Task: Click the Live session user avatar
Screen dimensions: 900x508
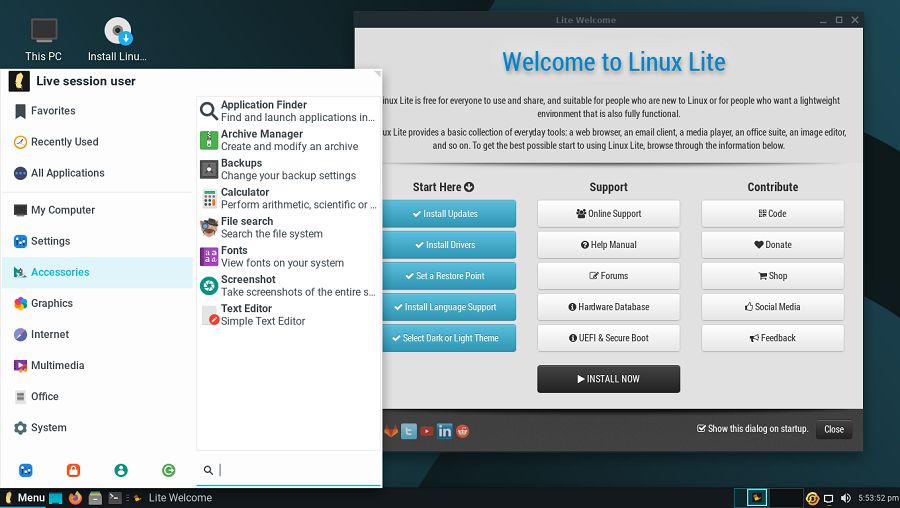Action: (x=19, y=81)
